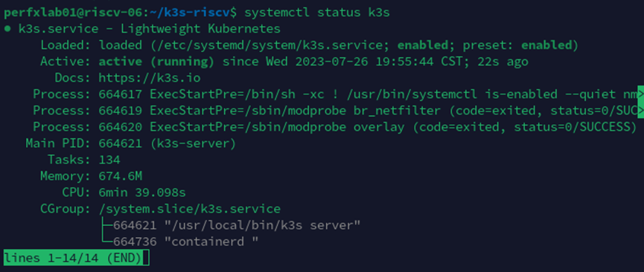644x272 pixels.
Task: Click the green status dot before k3s.service
Action: (x=7, y=29)
